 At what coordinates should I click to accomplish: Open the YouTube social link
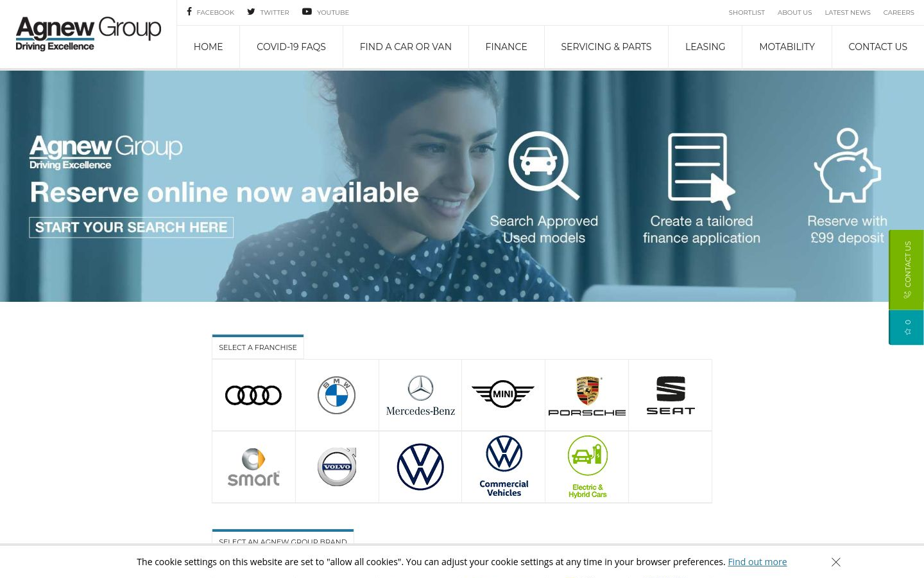pos(325,12)
